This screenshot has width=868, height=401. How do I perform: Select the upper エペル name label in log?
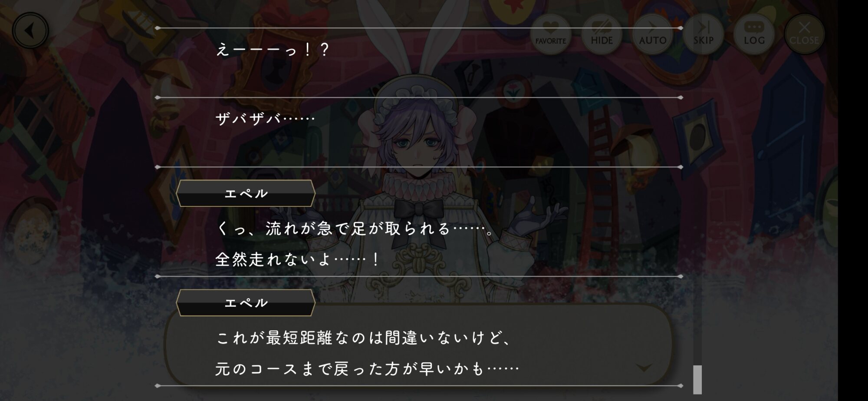pyautogui.click(x=246, y=193)
